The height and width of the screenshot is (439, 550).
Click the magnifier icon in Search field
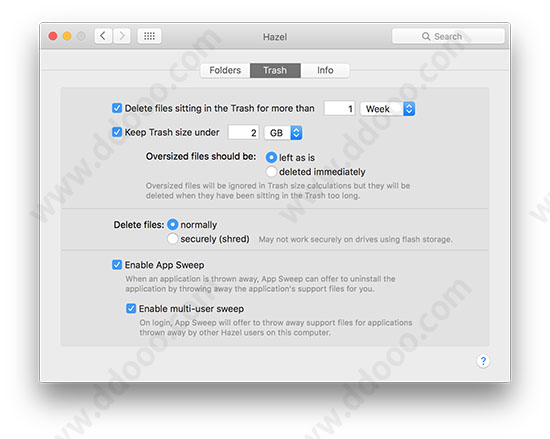pos(426,36)
